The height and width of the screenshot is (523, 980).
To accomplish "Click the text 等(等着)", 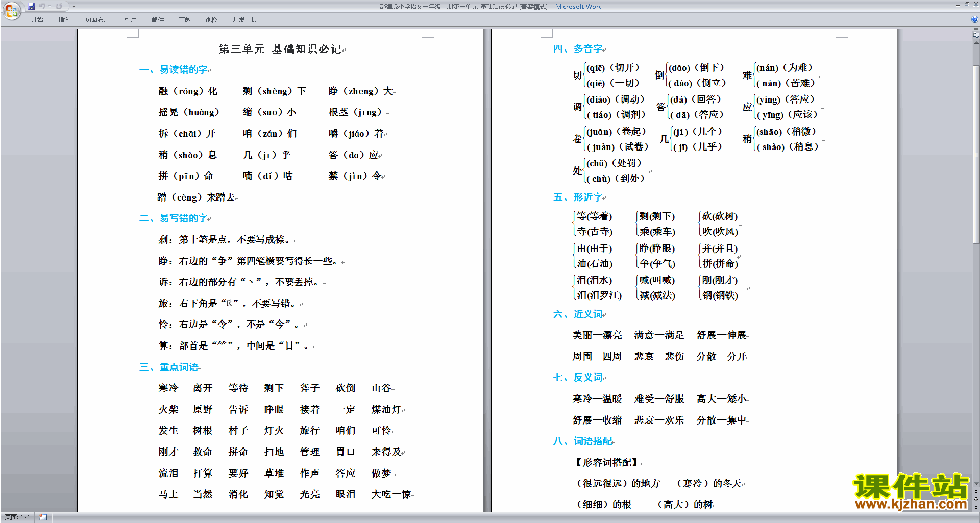I will click(594, 216).
